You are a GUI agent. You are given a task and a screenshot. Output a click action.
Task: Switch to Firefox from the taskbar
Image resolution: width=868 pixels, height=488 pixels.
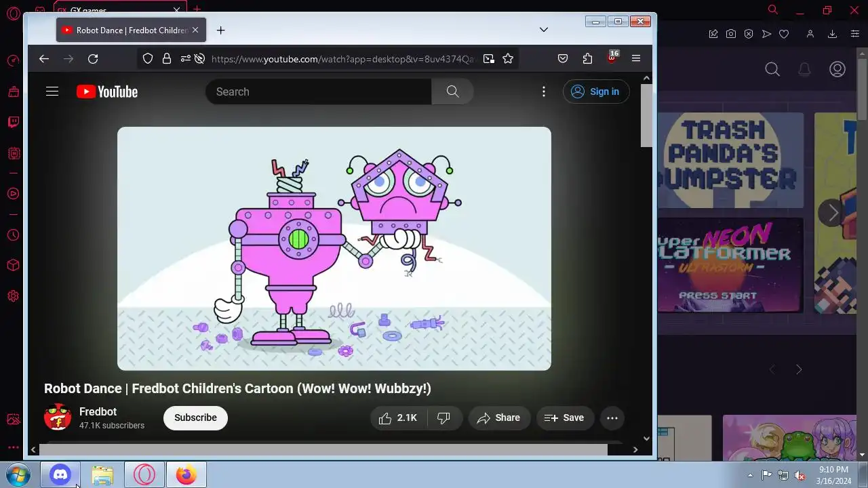[186, 475]
